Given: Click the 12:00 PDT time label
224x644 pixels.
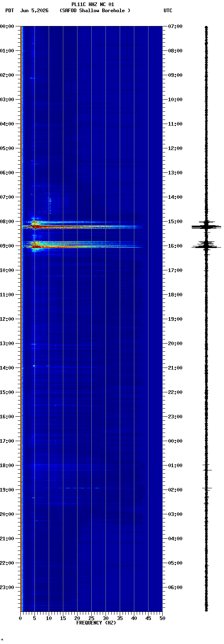Looking at the screenshot, I should [x=7, y=319].
